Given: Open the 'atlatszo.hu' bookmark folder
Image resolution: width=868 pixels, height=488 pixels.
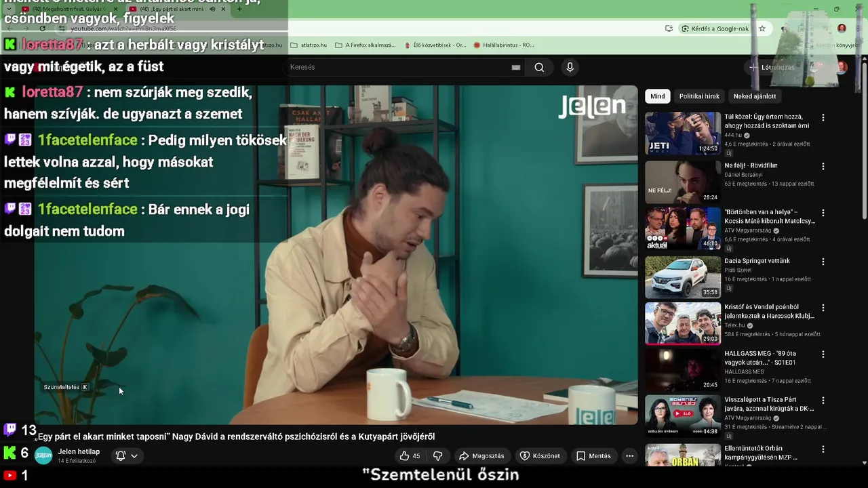Looking at the screenshot, I should tap(309, 45).
